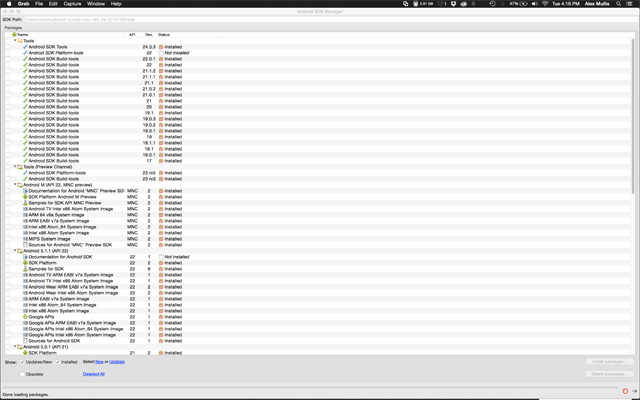The image size is (640, 400).
Task: Select the 'Android Wear ARM EABI v7a System Image' row
Action: [x=318, y=287]
